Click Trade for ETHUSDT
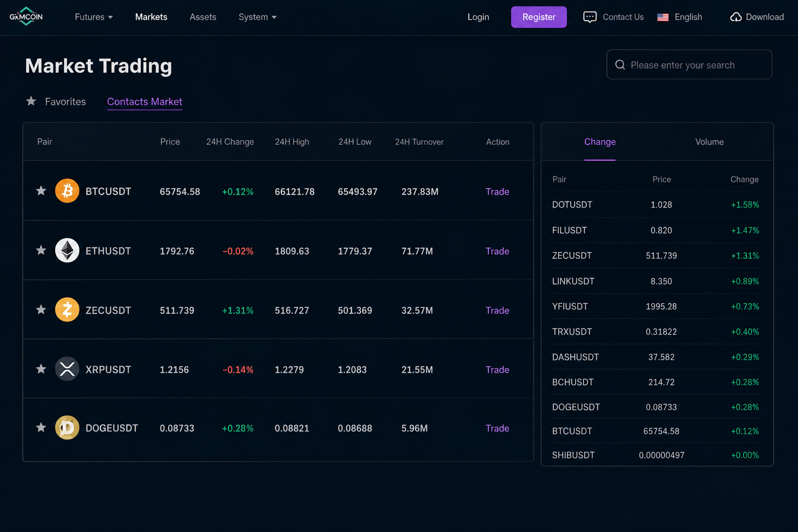 point(497,251)
